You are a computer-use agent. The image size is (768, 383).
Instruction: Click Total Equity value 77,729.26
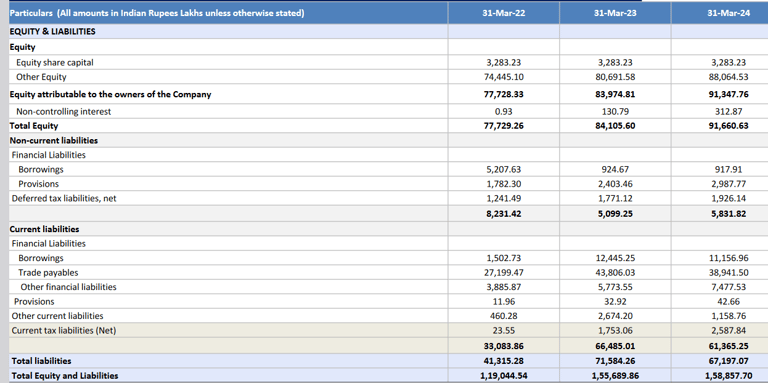tap(504, 126)
